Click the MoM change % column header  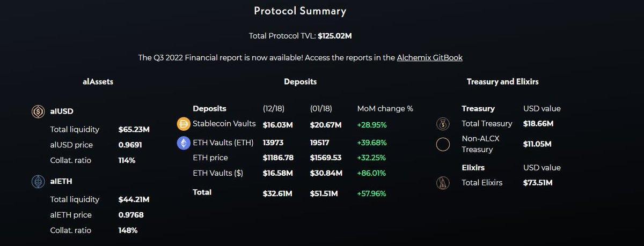point(385,108)
